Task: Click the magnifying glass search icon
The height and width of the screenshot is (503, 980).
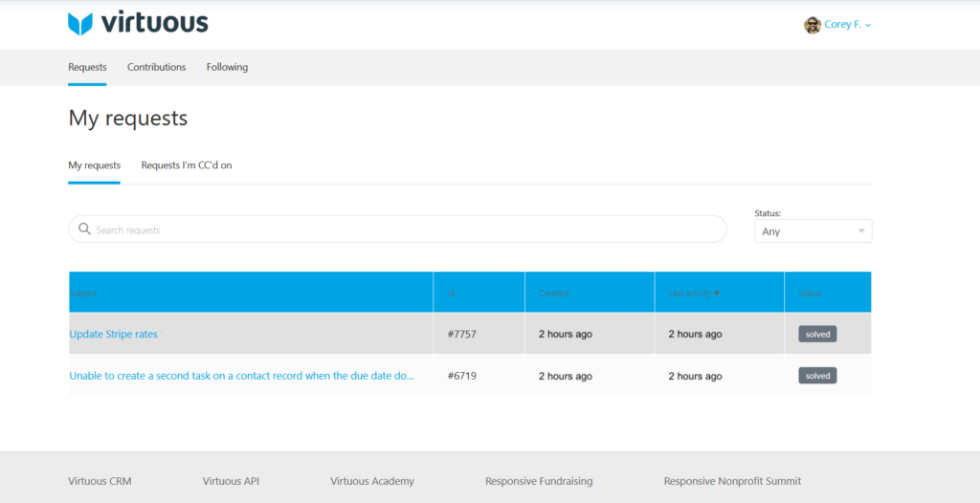Action: 84,230
